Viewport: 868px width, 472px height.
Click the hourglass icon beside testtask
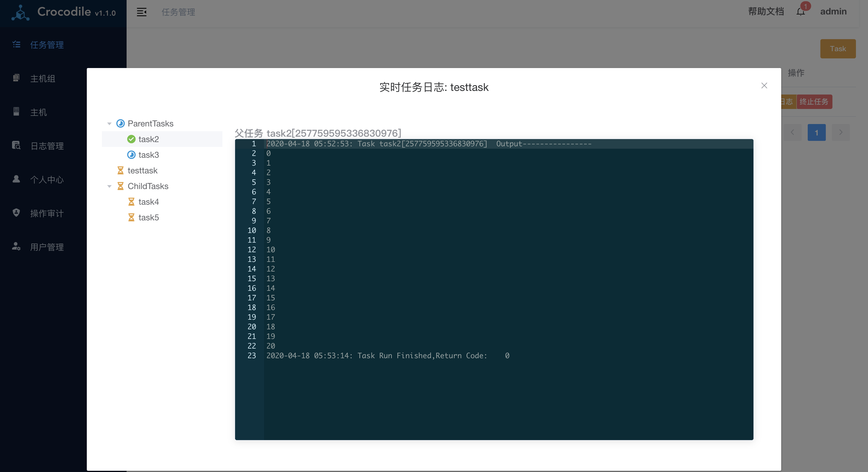[120, 170]
